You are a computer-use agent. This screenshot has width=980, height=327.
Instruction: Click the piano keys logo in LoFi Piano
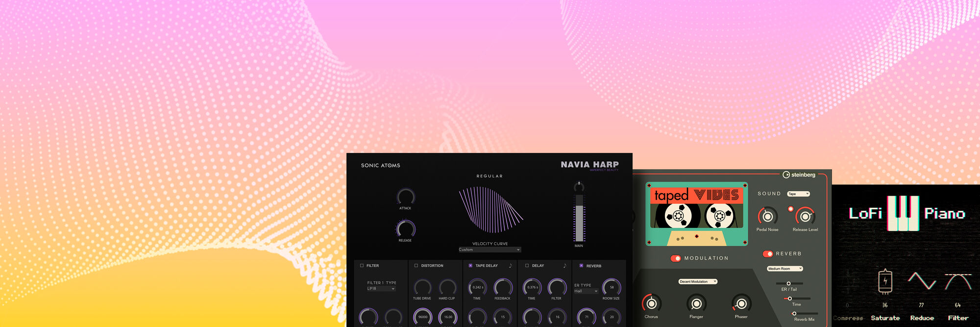(x=903, y=213)
